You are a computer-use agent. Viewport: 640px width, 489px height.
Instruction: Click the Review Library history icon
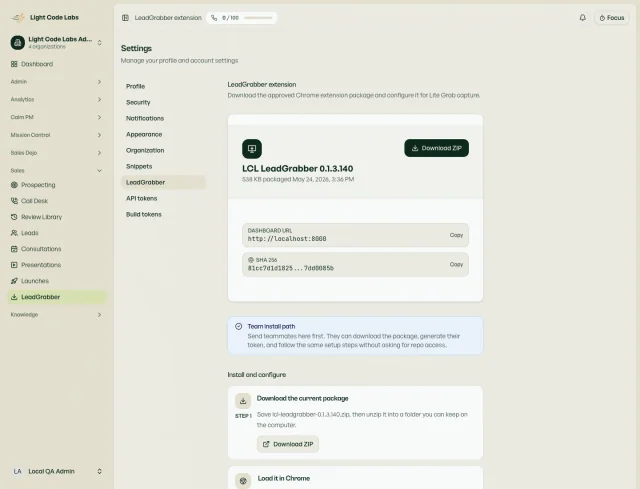pyautogui.click(x=14, y=217)
